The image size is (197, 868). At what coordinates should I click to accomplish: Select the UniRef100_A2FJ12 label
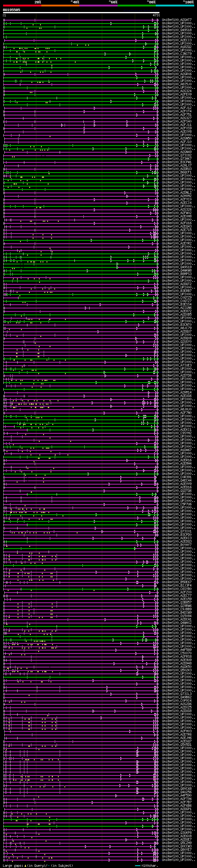pyautogui.click(x=177, y=108)
